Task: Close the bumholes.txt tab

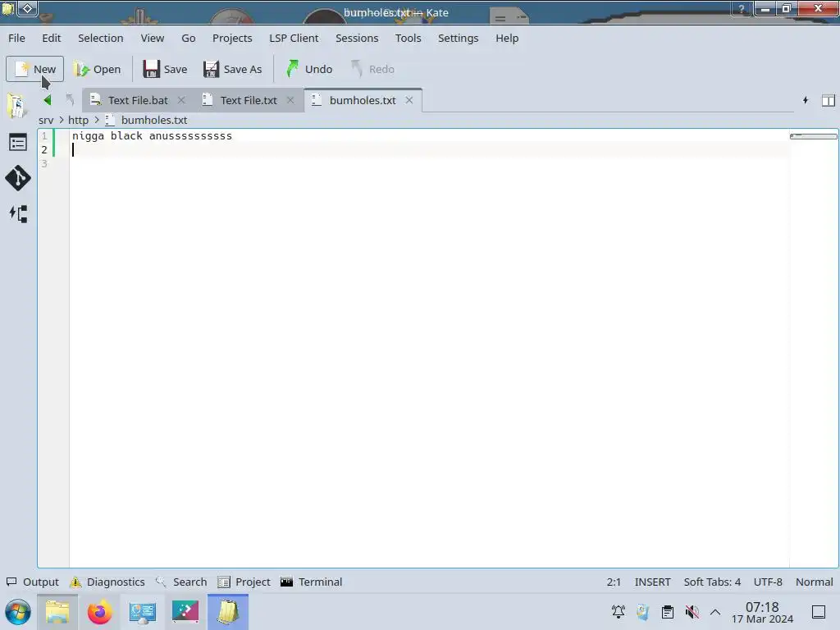Action: pyautogui.click(x=409, y=100)
